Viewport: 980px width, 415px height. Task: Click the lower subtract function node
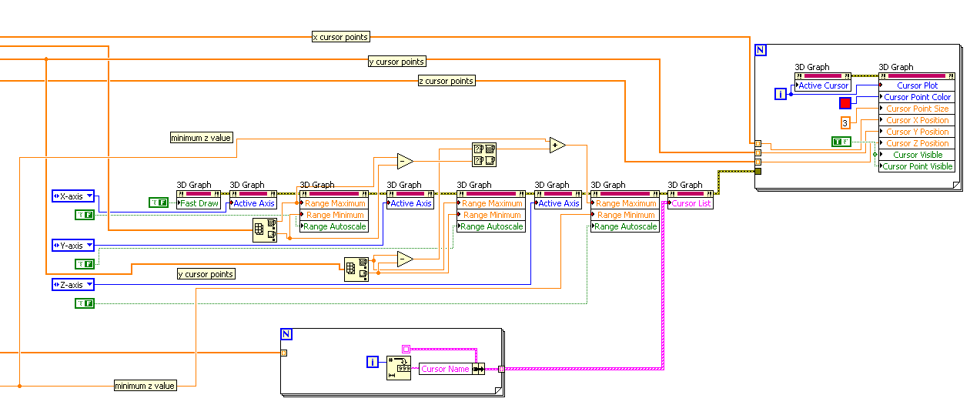point(404,259)
